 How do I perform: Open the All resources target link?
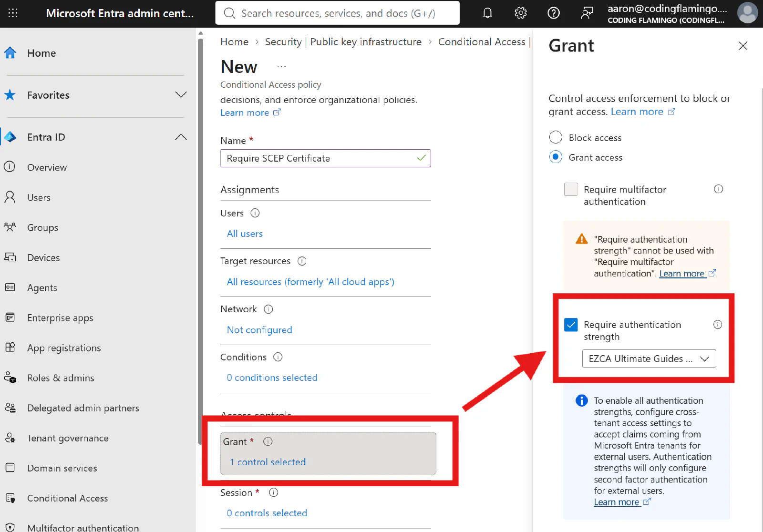[310, 282]
